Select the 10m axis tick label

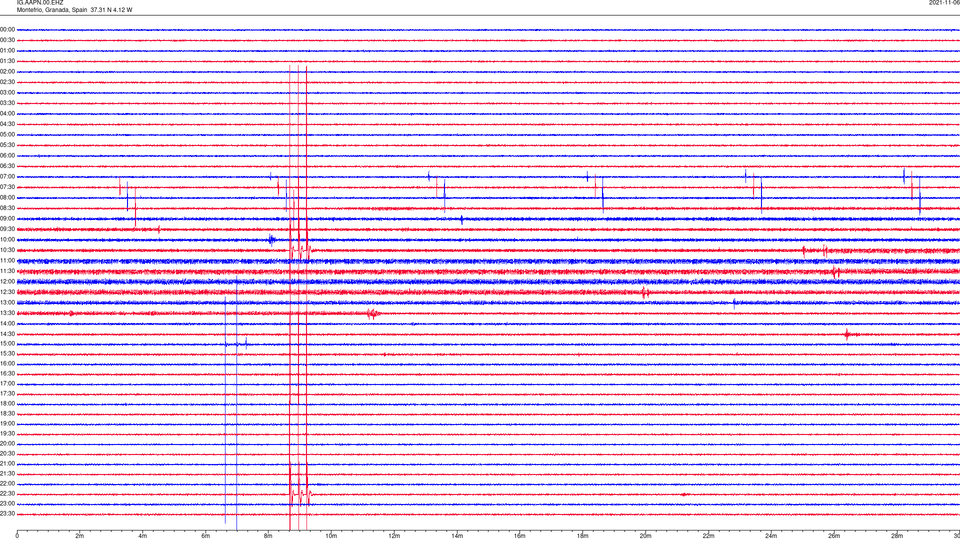tap(331, 536)
